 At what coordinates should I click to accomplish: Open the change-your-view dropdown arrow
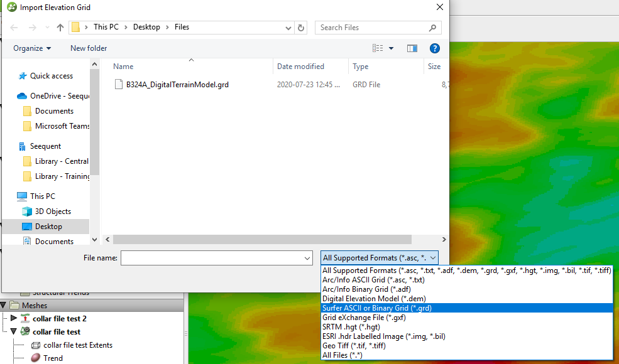[x=390, y=48]
